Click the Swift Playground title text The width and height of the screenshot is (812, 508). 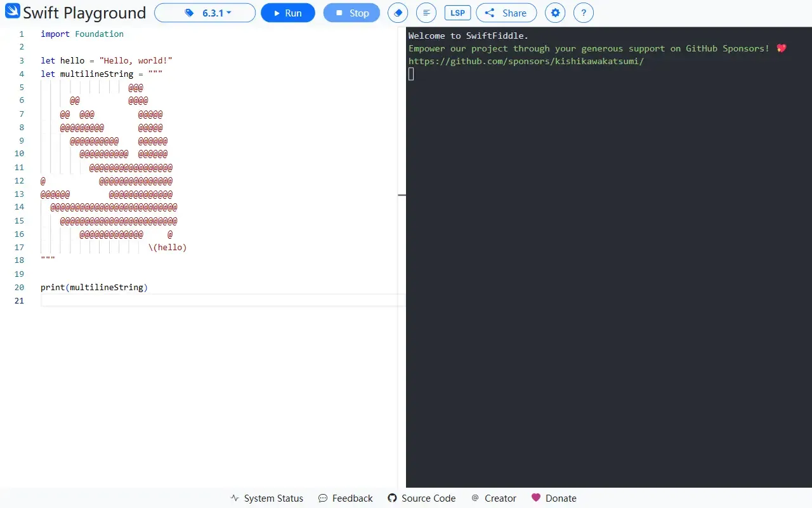pyautogui.click(x=84, y=13)
